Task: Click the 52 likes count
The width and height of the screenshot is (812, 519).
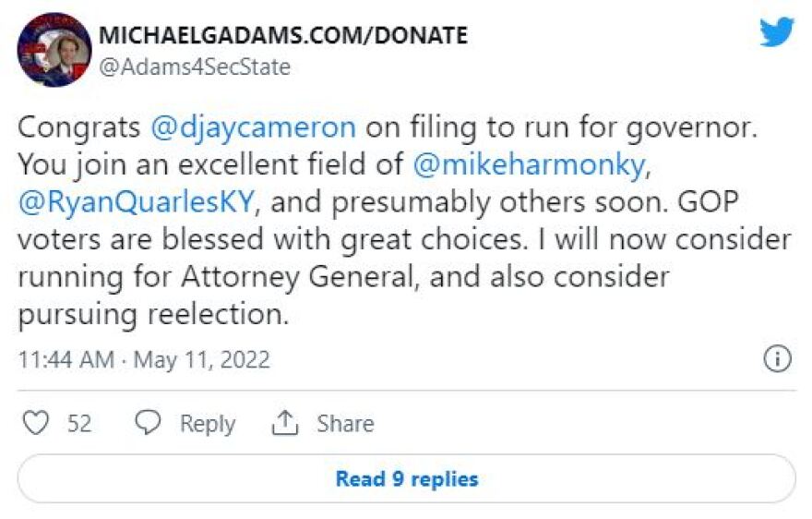Action: (79, 424)
